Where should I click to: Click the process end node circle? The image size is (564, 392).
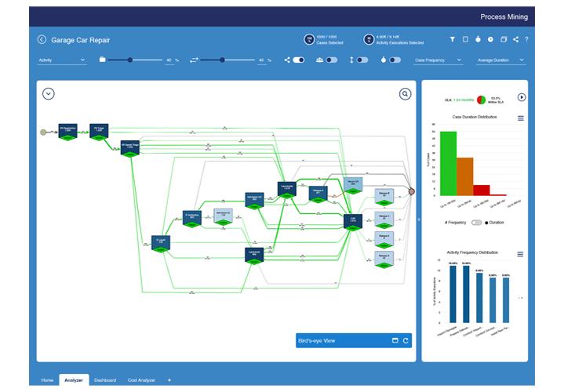coord(412,191)
